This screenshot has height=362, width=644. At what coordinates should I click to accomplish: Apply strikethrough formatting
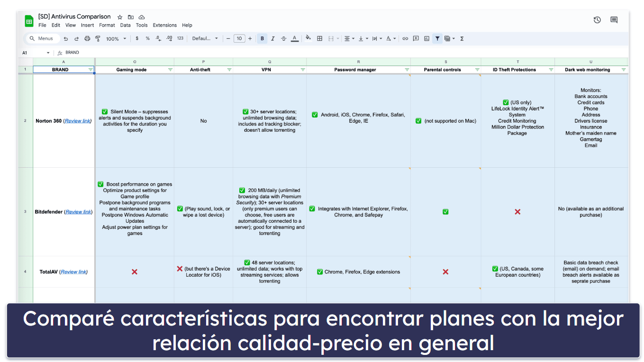point(283,39)
